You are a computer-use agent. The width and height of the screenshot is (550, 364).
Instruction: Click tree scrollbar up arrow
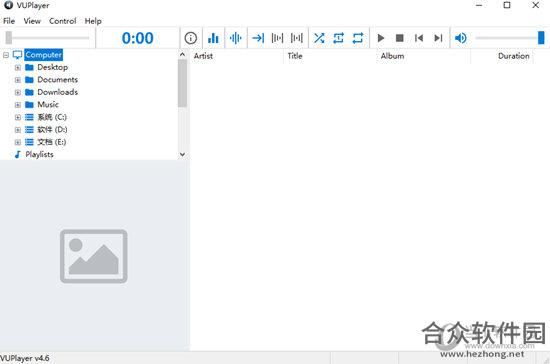point(182,54)
